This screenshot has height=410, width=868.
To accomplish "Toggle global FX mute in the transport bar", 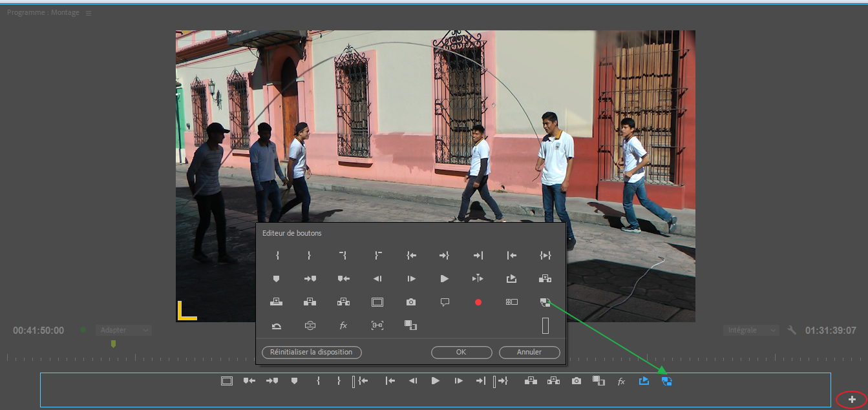I will click(x=621, y=382).
